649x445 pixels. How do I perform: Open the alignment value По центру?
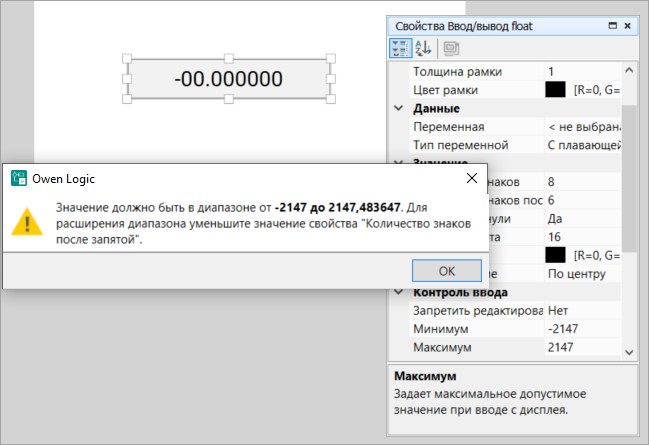pos(582,273)
